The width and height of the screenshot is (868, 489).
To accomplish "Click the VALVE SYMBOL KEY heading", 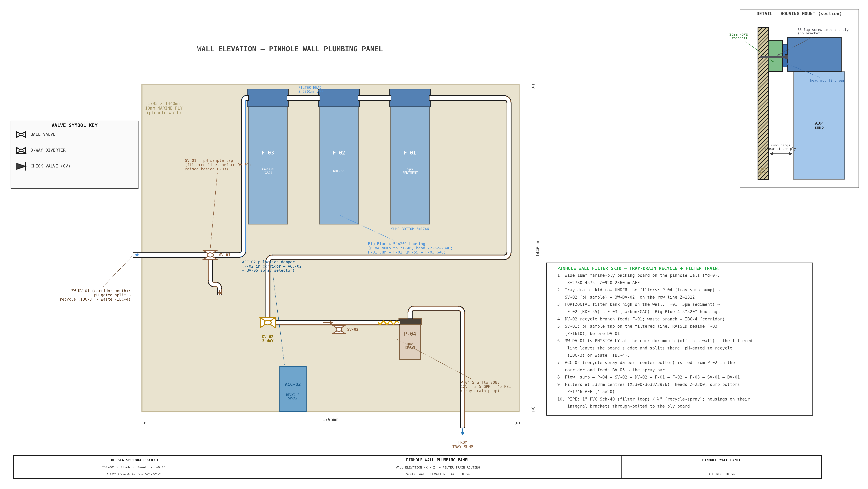I will pos(75,125).
